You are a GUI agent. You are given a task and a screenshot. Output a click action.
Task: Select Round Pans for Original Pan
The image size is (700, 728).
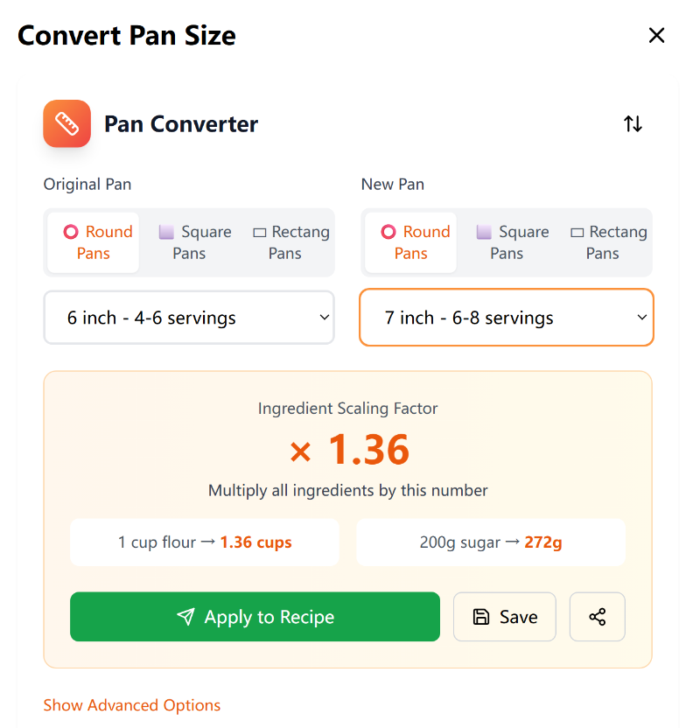[x=94, y=242]
